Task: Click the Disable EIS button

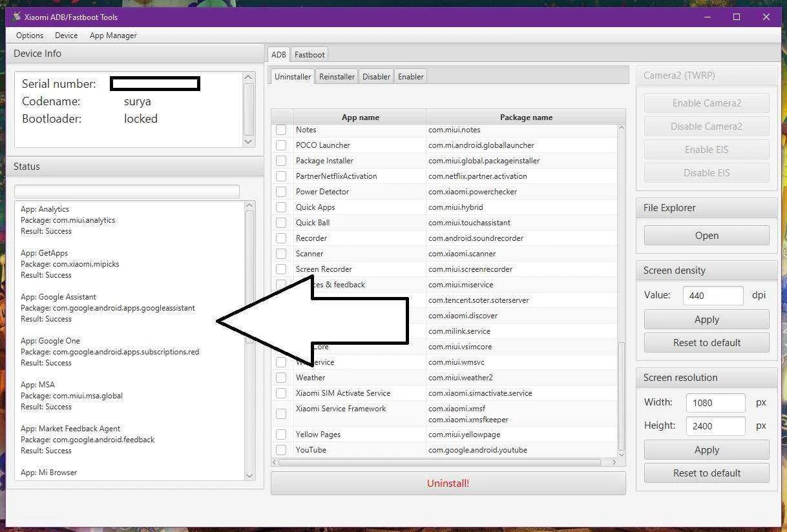Action: pyautogui.click(x=706, y=172)
